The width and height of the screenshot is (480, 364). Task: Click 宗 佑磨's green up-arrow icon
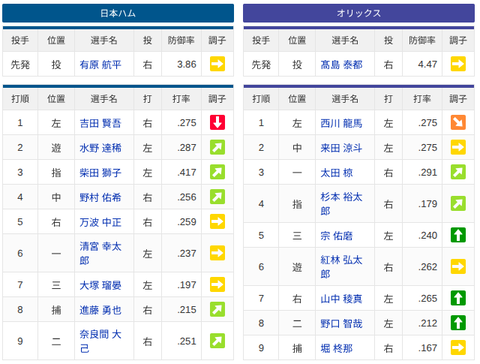[458, 235]
